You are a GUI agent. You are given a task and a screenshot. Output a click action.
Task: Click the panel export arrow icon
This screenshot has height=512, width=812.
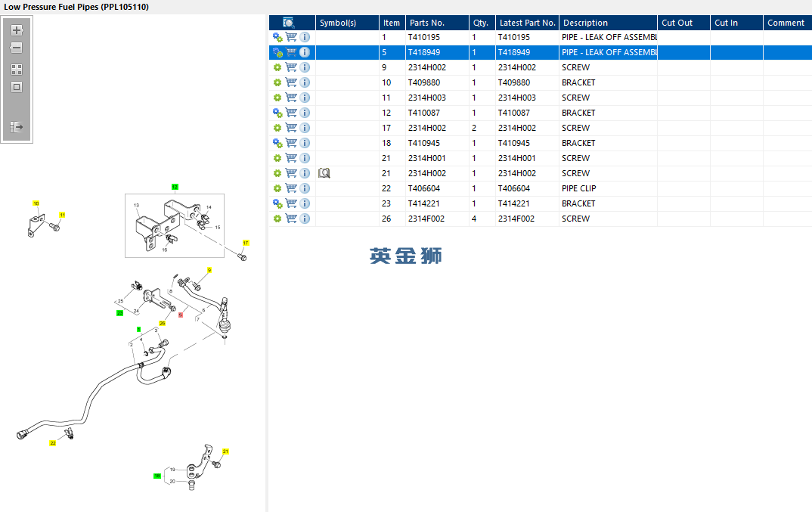pos(17,127)
